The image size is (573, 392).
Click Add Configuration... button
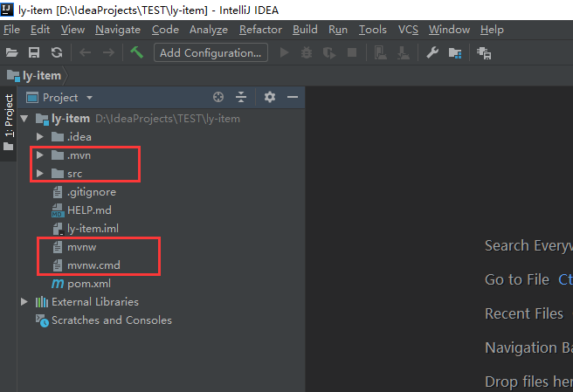click(211, 53)
